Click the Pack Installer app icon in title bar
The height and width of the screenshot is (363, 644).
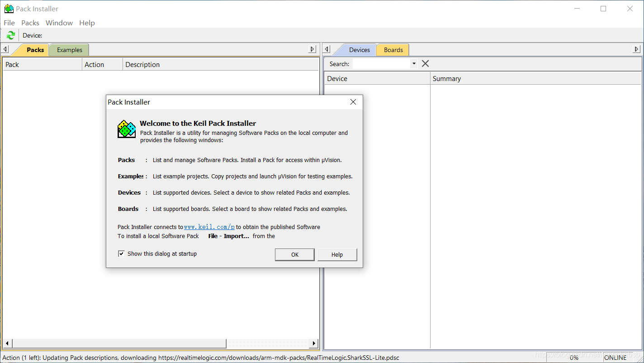click(9, 9)
